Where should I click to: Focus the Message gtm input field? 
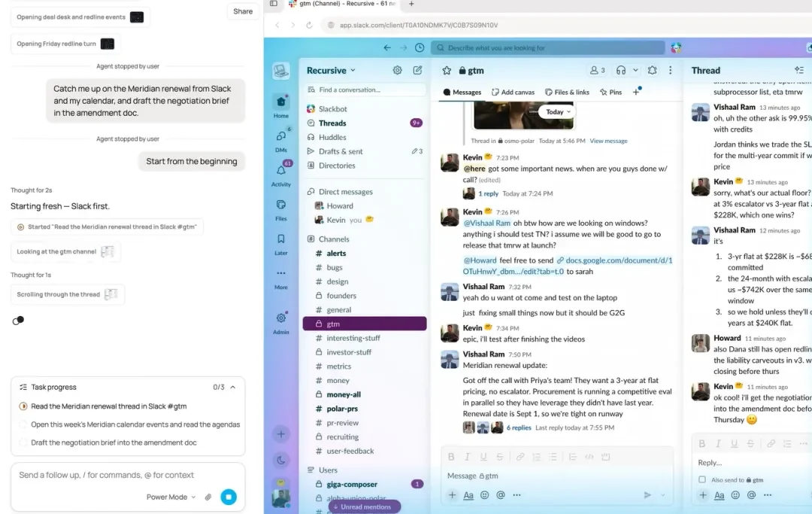[556, 476]
